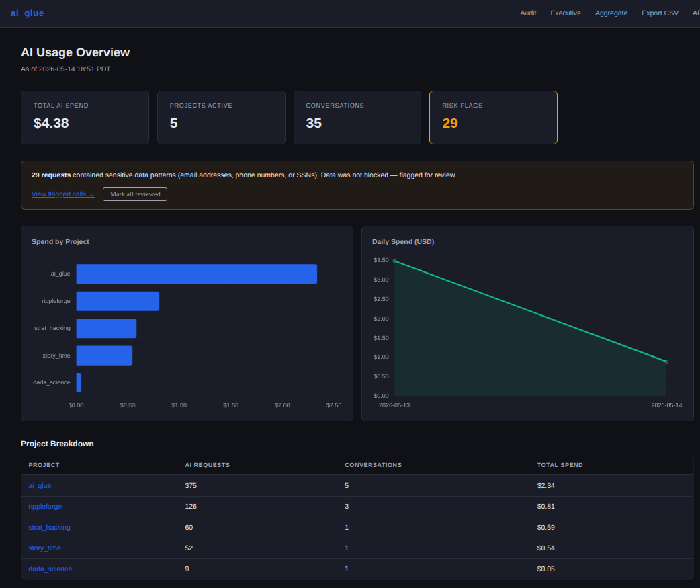
Task: Click the dada_science bar in Spend chart
Action: [x=79, y=382]
